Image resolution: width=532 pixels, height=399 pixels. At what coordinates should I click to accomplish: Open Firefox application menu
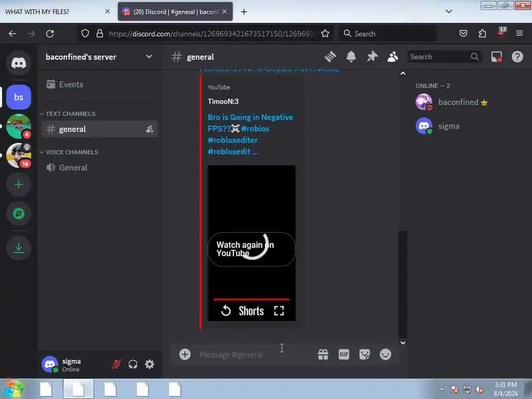[519, 34]
